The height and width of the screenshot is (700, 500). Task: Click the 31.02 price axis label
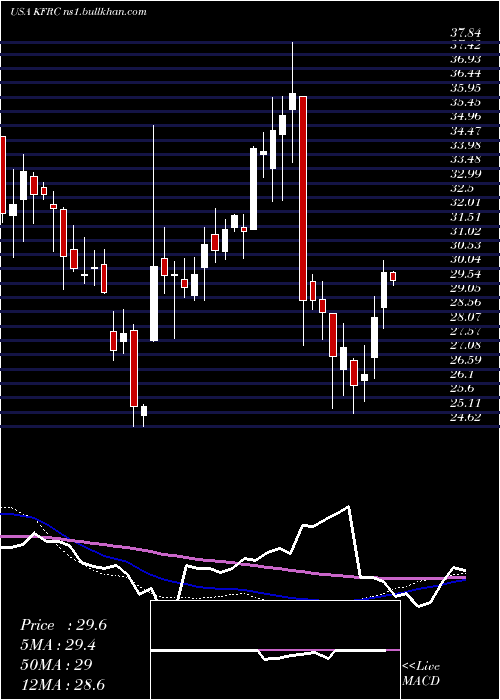tap(465, 231)
